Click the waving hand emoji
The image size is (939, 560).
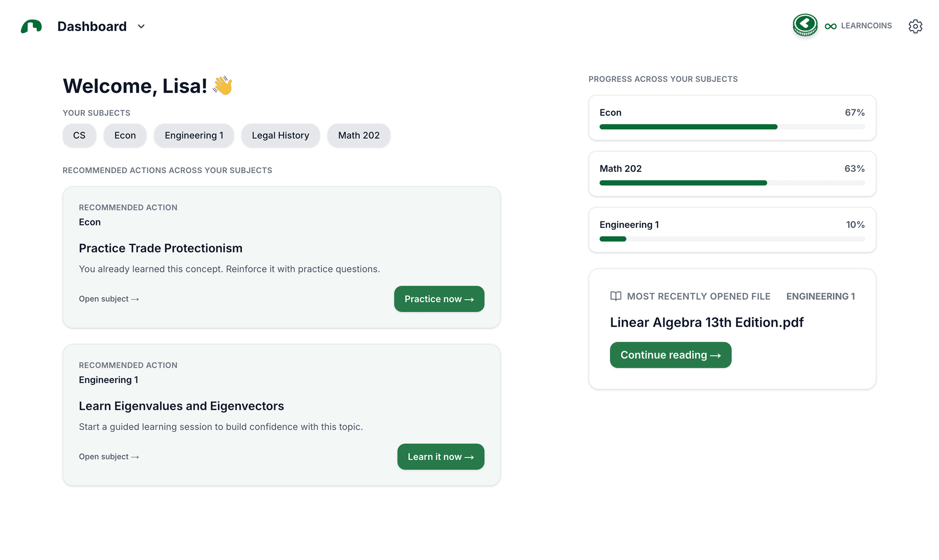click(x=223, y=86)
